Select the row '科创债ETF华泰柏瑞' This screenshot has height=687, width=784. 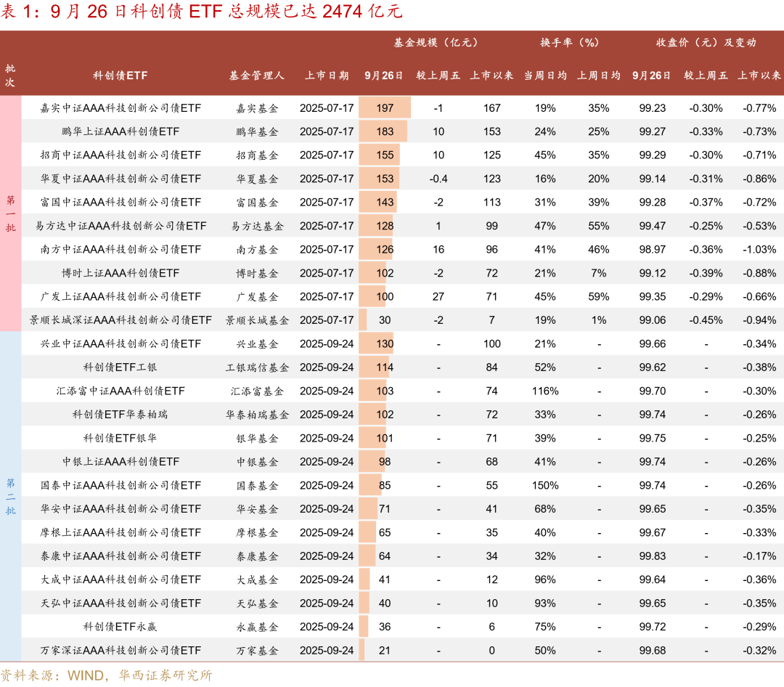(x=402, y=414)
